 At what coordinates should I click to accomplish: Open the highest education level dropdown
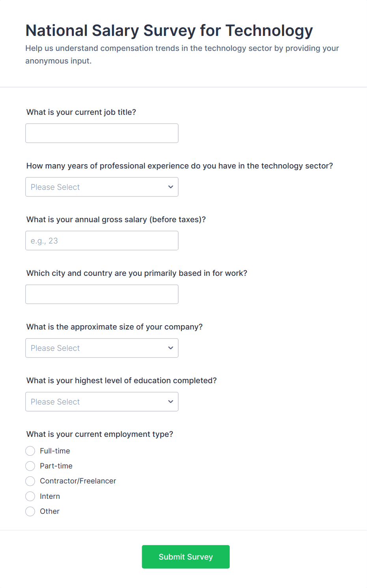(102, 402)
